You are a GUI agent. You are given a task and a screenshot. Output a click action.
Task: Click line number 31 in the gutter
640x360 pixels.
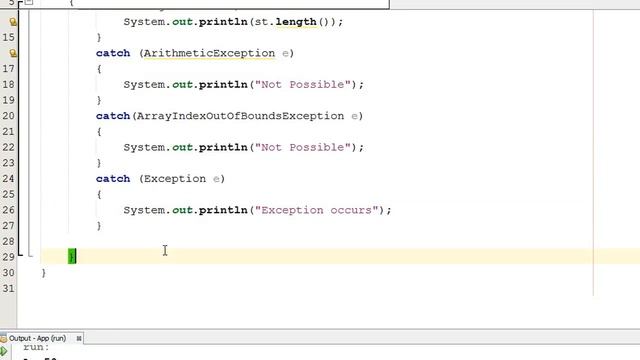[8, 288]
